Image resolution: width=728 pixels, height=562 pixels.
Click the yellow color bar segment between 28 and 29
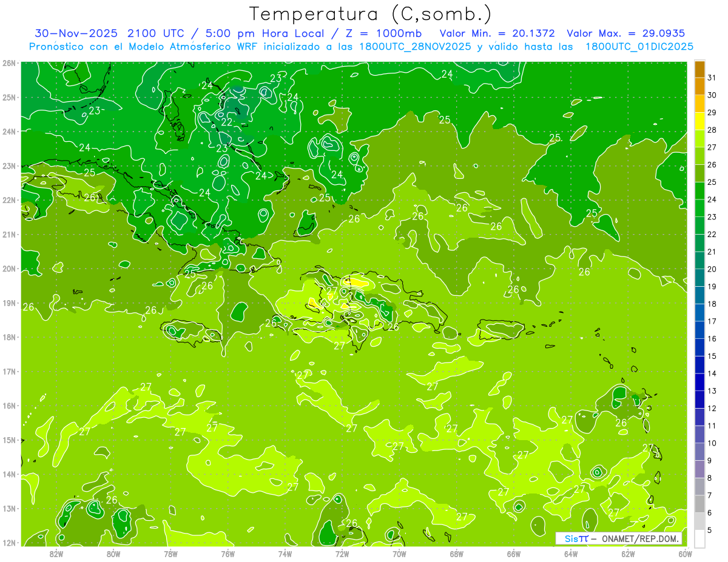pos(699,121)
